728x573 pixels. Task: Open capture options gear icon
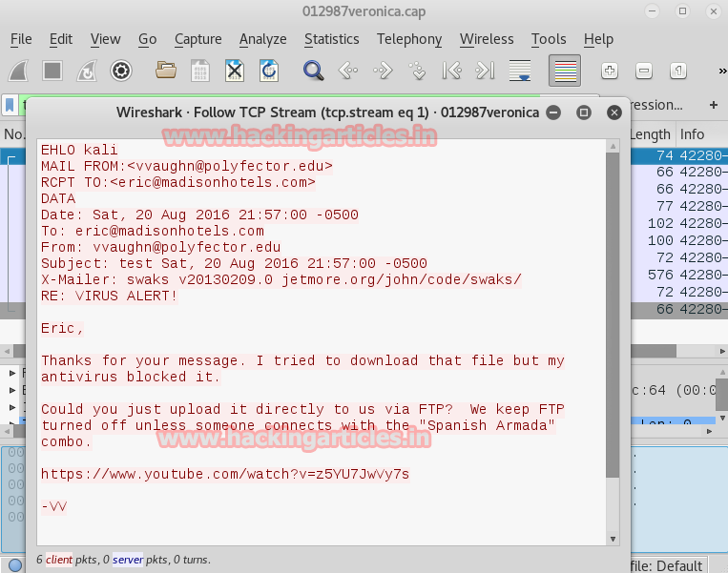(x=121, y=71)
